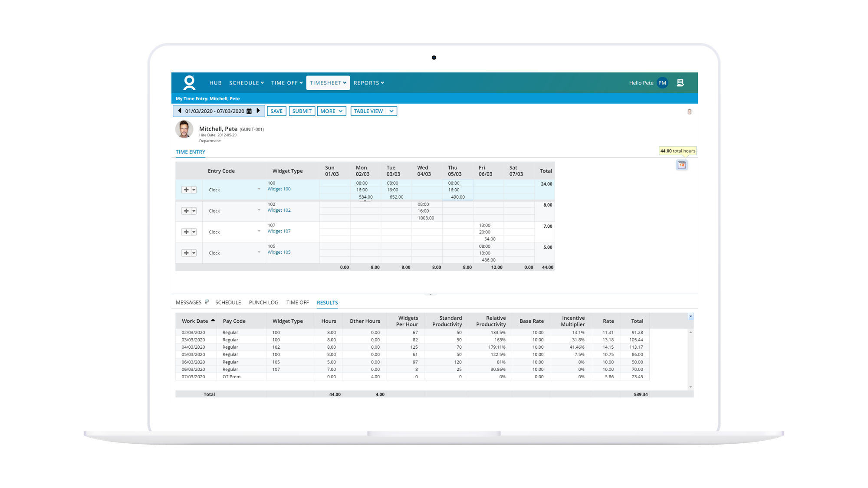This screenshot has width=868, height=488.
Task: Open the notifications icon next to PM avatar
Action: coord(680,83)
